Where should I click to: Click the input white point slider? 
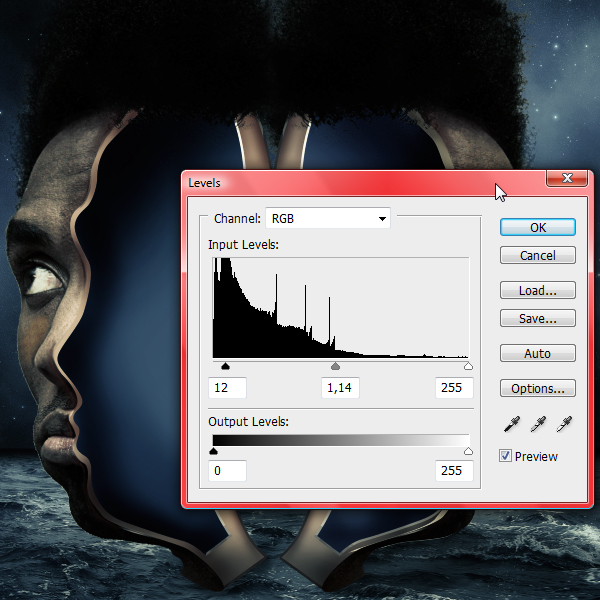click(x=468, y=367)
